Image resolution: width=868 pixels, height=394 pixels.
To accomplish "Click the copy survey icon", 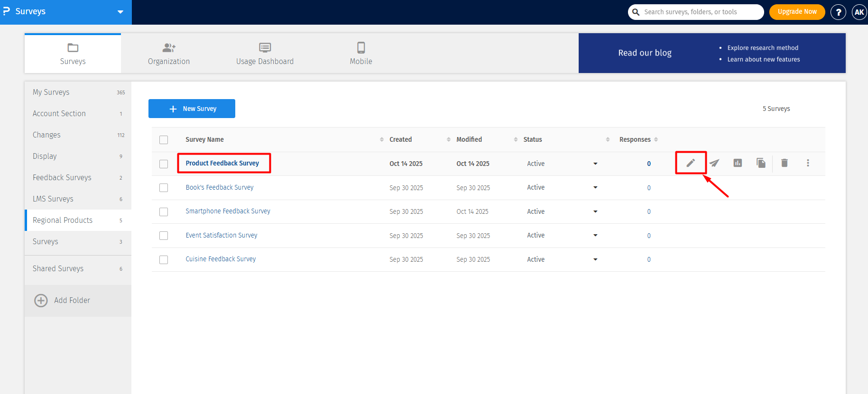I will [761, 163].
